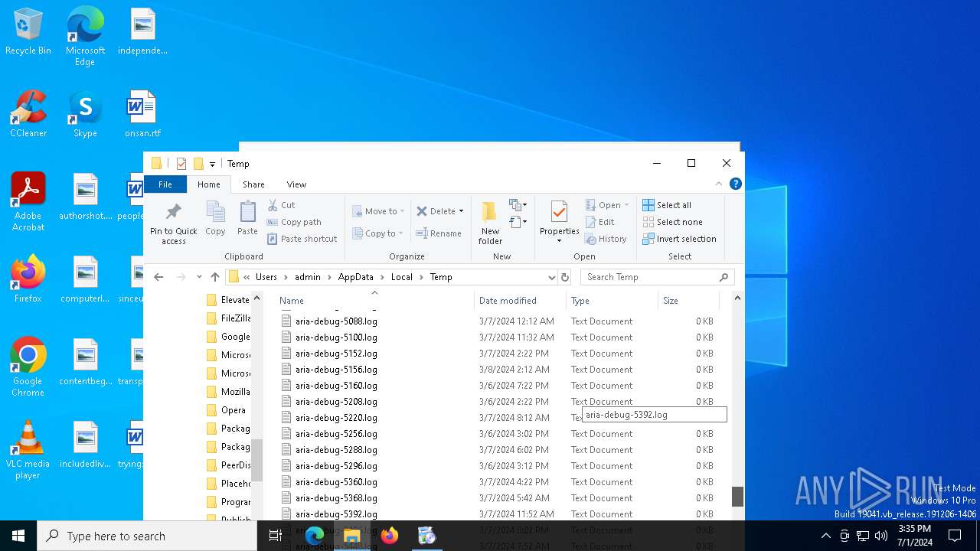Click Select all
The height and width of the screenshot is (551, 980).
667,205
